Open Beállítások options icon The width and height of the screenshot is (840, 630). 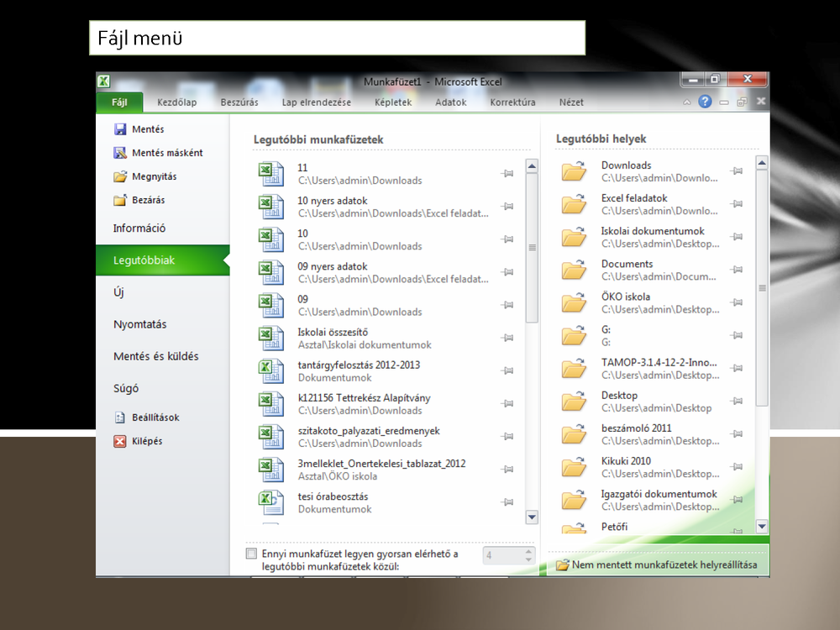click(120, 417)
